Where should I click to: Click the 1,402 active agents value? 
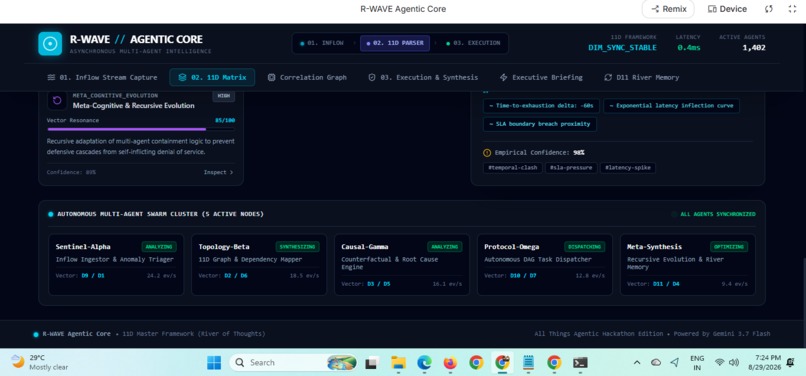click(x=754, y=48)
